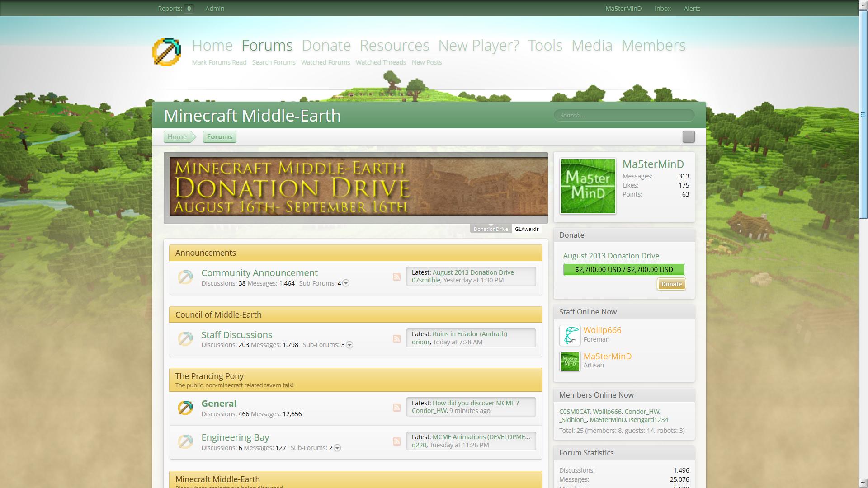The width and height of the screenshot is (868, 488).
Task: Click scrollbar down arrow
Action: tap(863, 483)
